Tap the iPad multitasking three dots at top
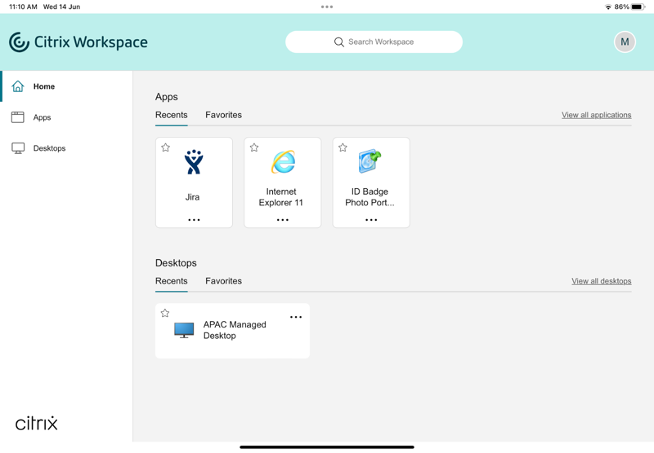The image size is (654, 453). click(327, 7)
